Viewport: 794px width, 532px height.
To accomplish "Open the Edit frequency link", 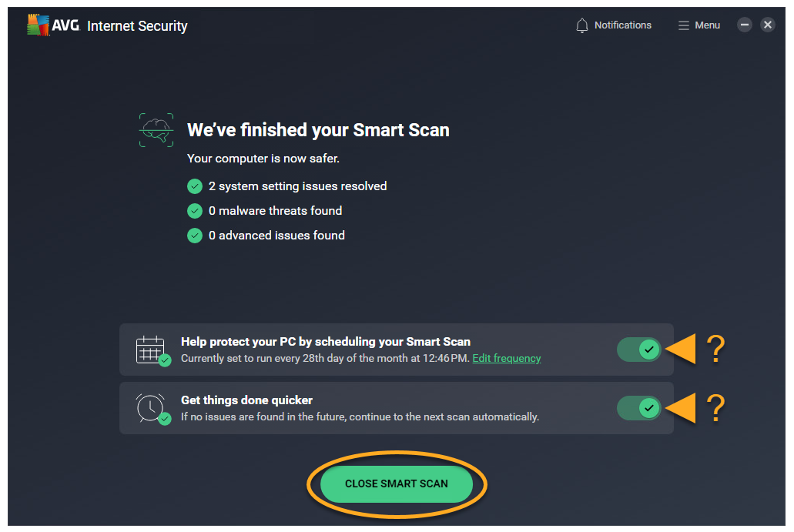I will [506, 359].
